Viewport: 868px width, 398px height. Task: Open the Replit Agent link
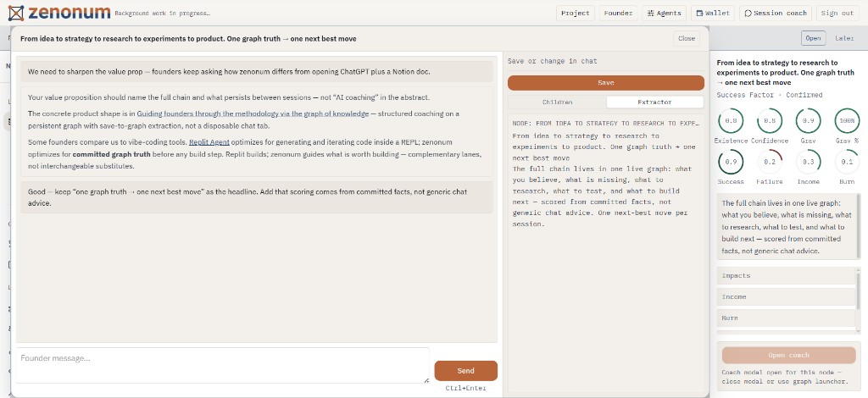click(209, 142)
